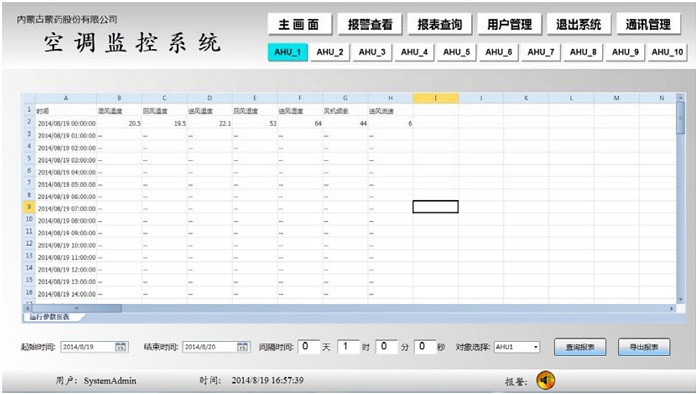Click 退出系统 to exit system
700x394 pixels.
(x=579, y=24)
